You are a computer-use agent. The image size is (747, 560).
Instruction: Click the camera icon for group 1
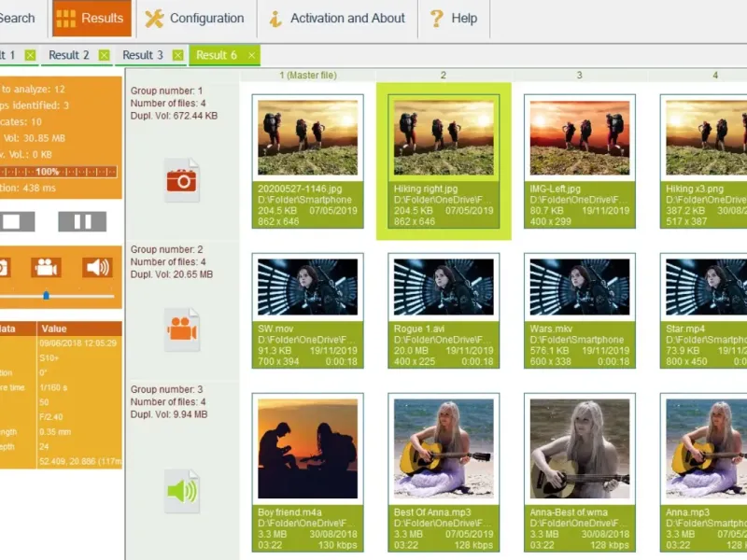pyautogui.click(x=182, y=180)
